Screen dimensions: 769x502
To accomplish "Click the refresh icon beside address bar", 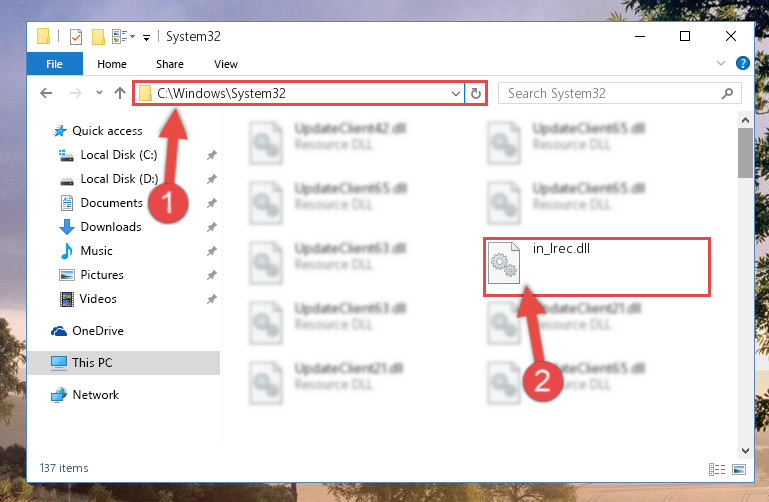I will [x=475, y=93].
